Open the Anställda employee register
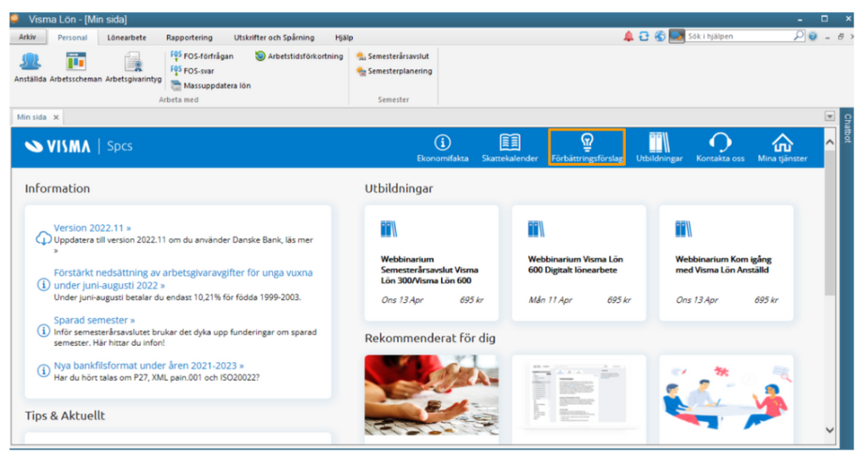868x451 pixels. click(30, 64)
